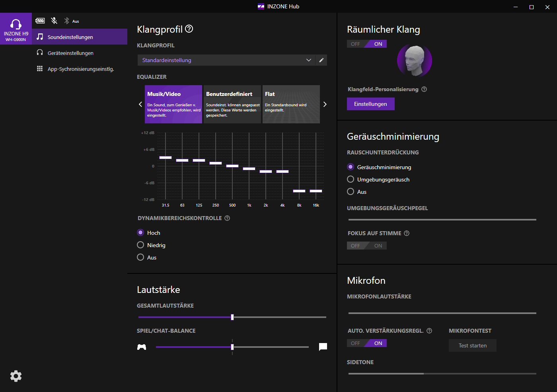Image resolution: width=557 pixels, height=392 pixels.
Task: Close the INZONE Hub window
Action: (547, 7)
